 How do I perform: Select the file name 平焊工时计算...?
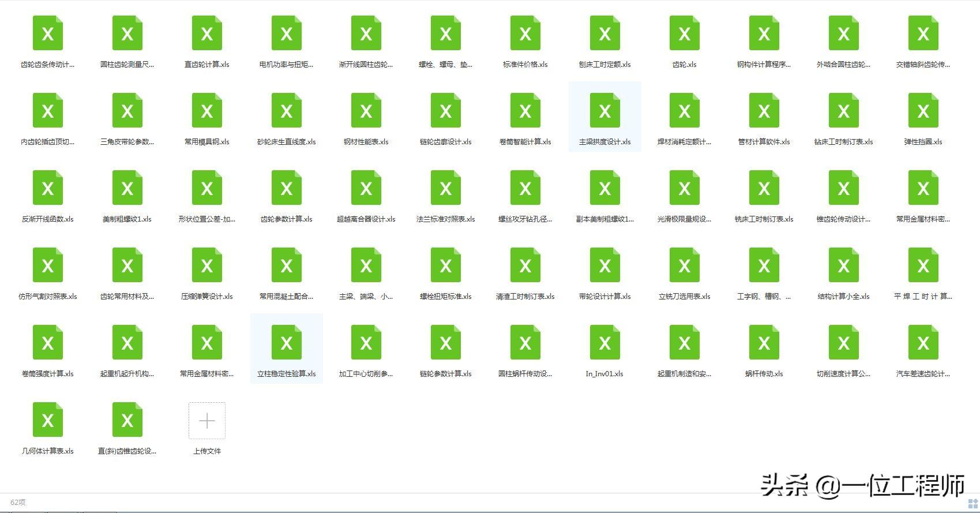[x=923, y=297]
